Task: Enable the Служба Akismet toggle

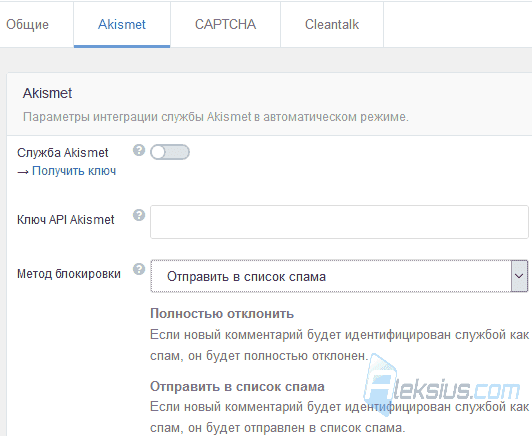Action: pos(170,152)
